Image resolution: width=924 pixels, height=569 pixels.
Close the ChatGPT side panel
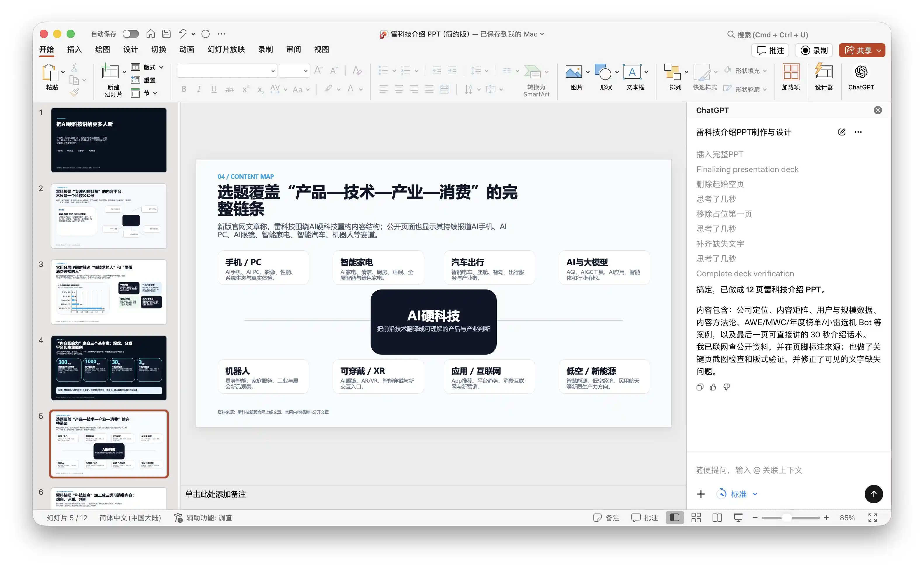click(878, 110)
